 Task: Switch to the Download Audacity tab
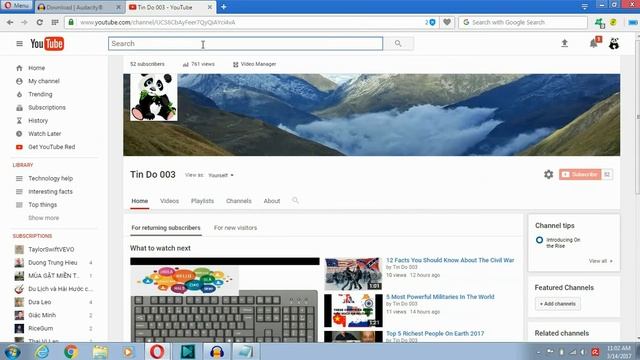pos(74,7)
